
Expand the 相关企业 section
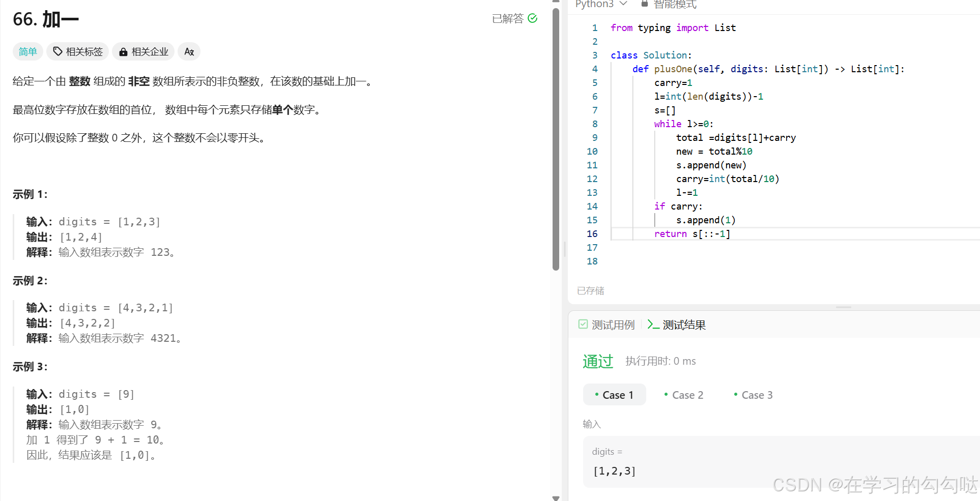(x=143, y=51)
